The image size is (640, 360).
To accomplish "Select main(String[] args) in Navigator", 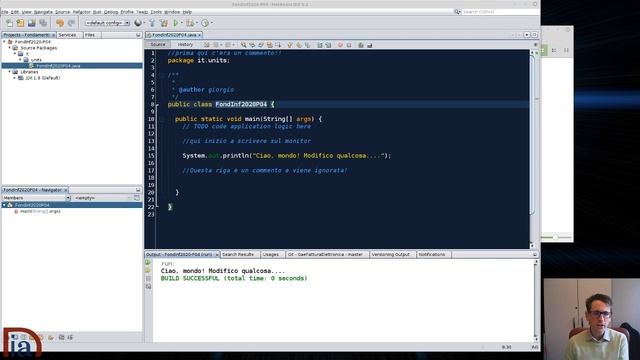I will (x=40, y=211).
